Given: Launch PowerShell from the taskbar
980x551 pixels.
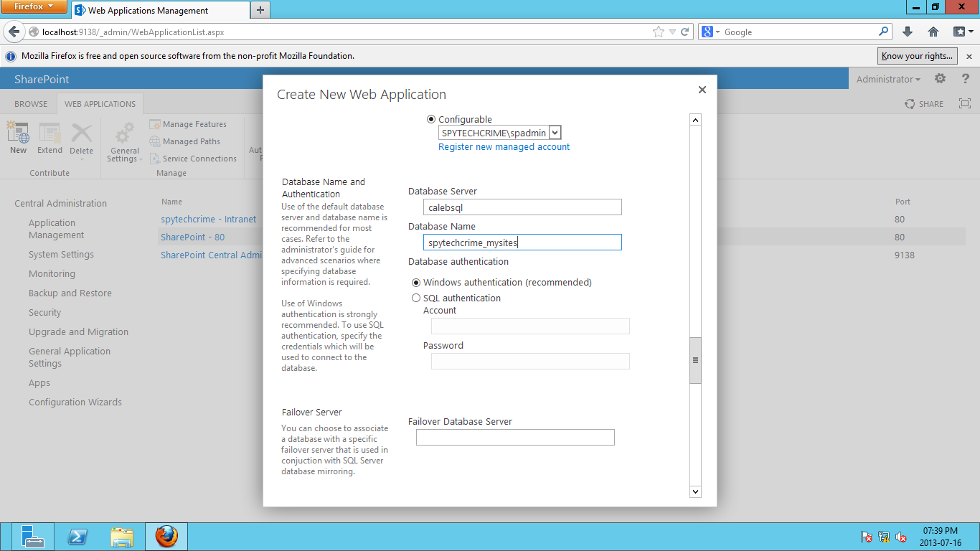Looking at the screenshot, I should click(77, 537).
